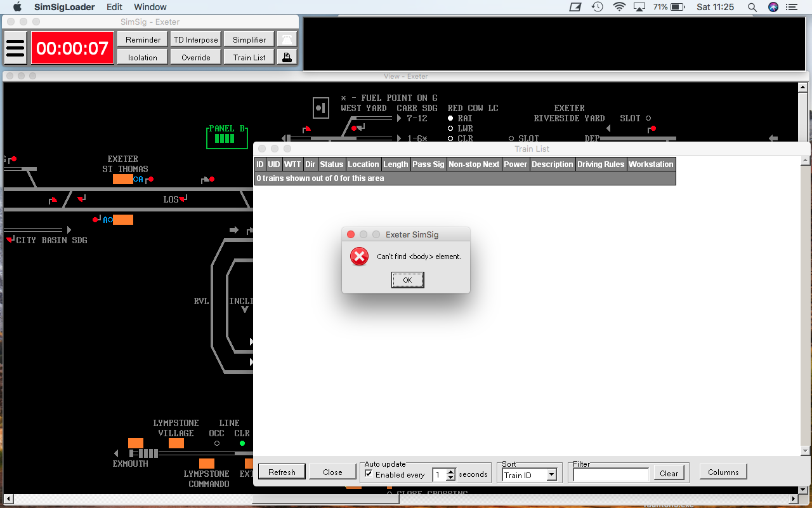Click the red simulation clock display
This screenshot has width=812, height=508.
(x=72, y=48)
